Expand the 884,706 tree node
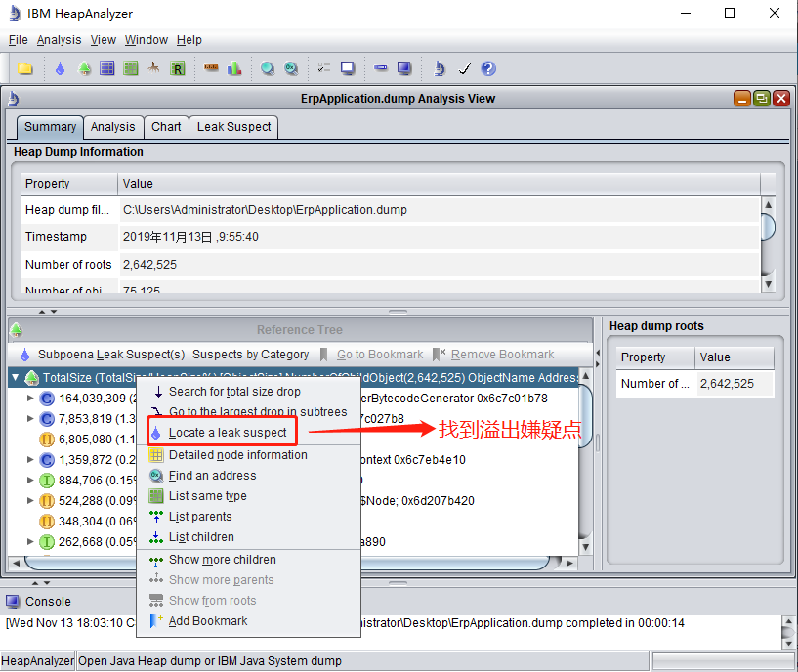Screen dimensions: 798x672 click(30, 481)
